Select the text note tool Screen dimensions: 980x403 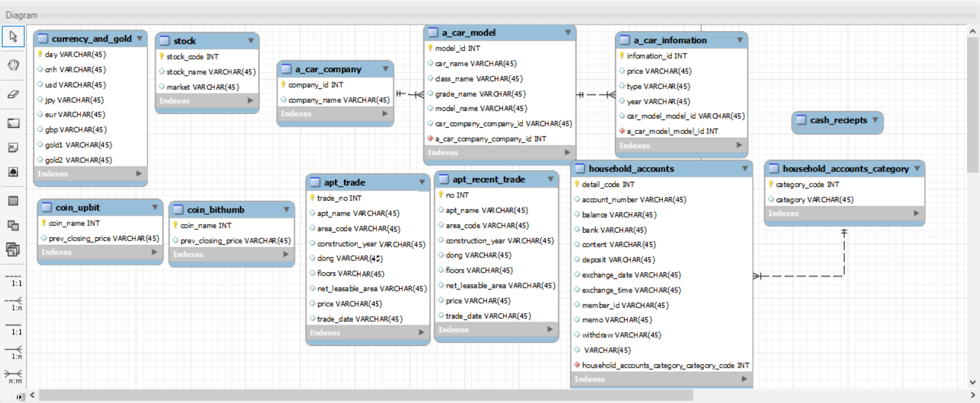click(x=13, y=148)
